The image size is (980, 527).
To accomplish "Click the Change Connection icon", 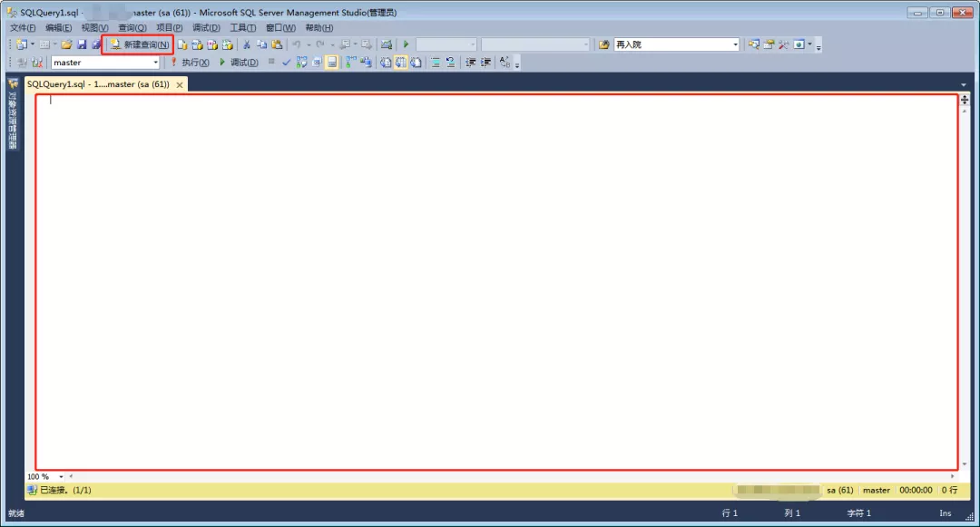I will (37, 63).
